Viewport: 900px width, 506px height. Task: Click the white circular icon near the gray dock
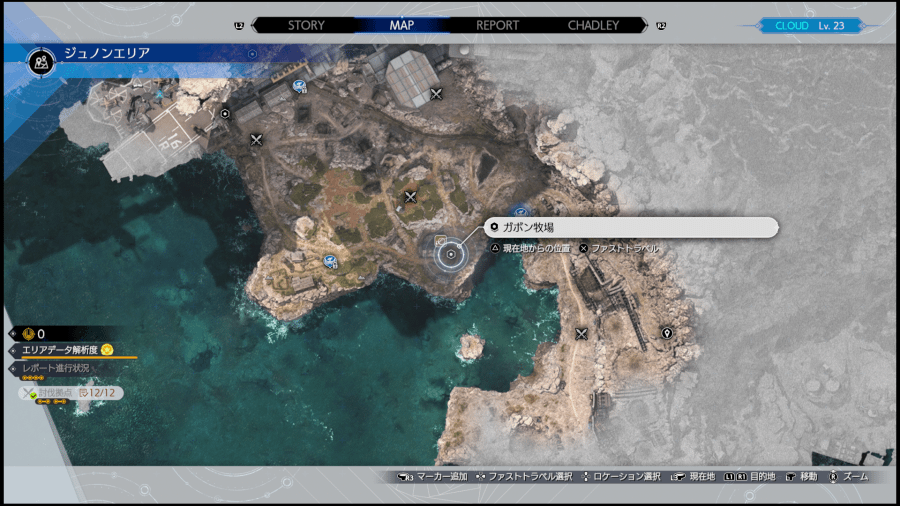[x=226, y=114]
